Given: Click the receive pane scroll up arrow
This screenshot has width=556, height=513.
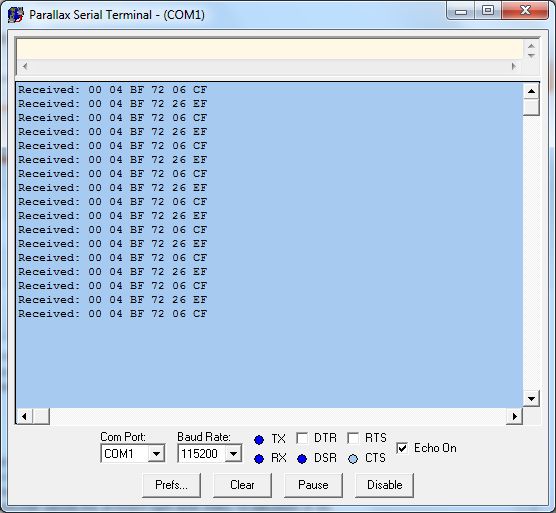Looking at the screenshot, I should 531,91.
